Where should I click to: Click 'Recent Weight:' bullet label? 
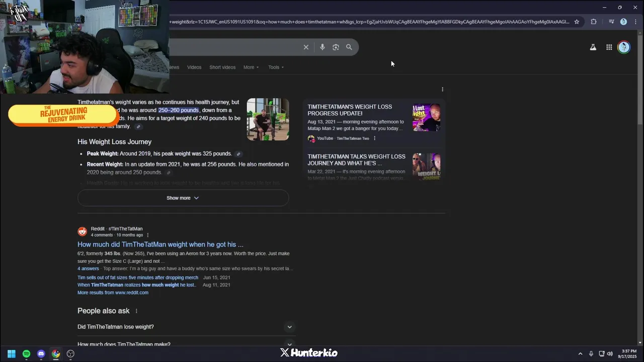[105, 164]
